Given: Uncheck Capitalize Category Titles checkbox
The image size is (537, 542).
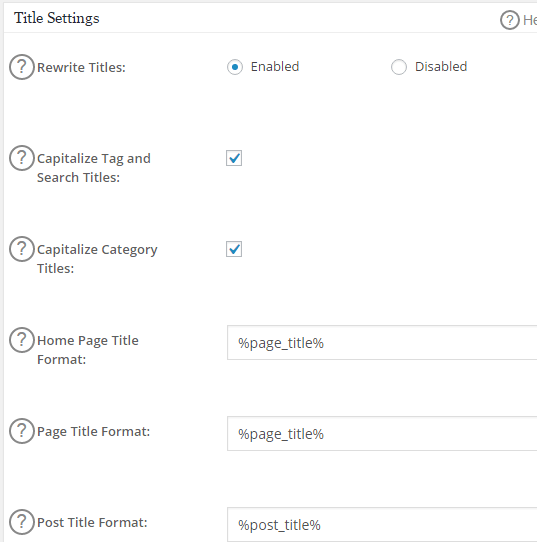Looking at the screenshot, I should coord(234,249).
